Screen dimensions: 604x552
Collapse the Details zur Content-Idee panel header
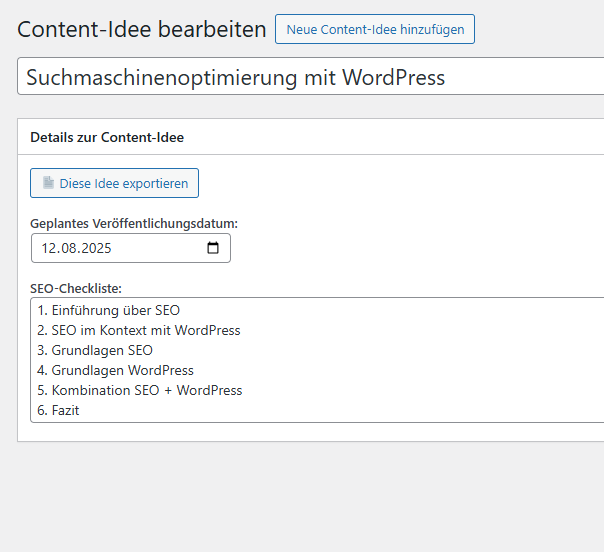click(107, 137)
